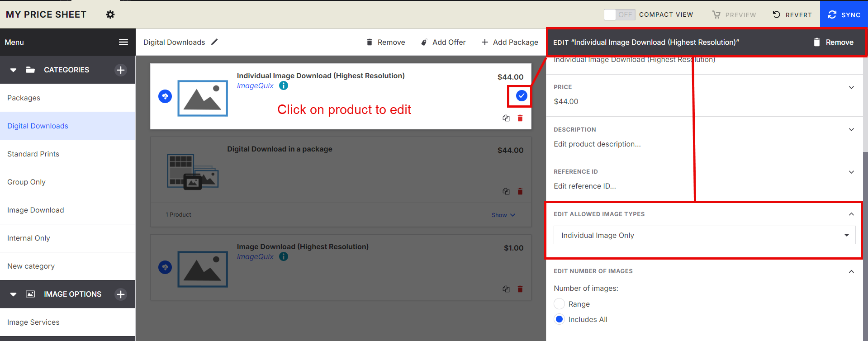
Task: Open Group Only category
Action: click(68, 182)
